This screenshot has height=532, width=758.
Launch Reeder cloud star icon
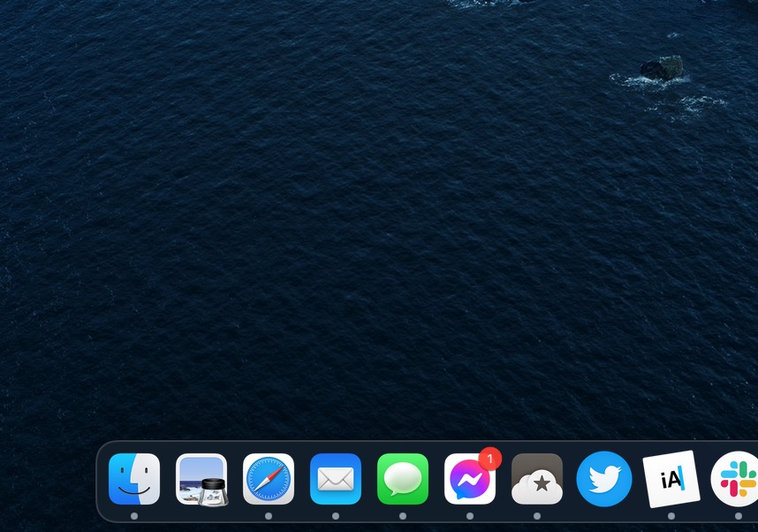pyautogui.click(x=537, y=479)
